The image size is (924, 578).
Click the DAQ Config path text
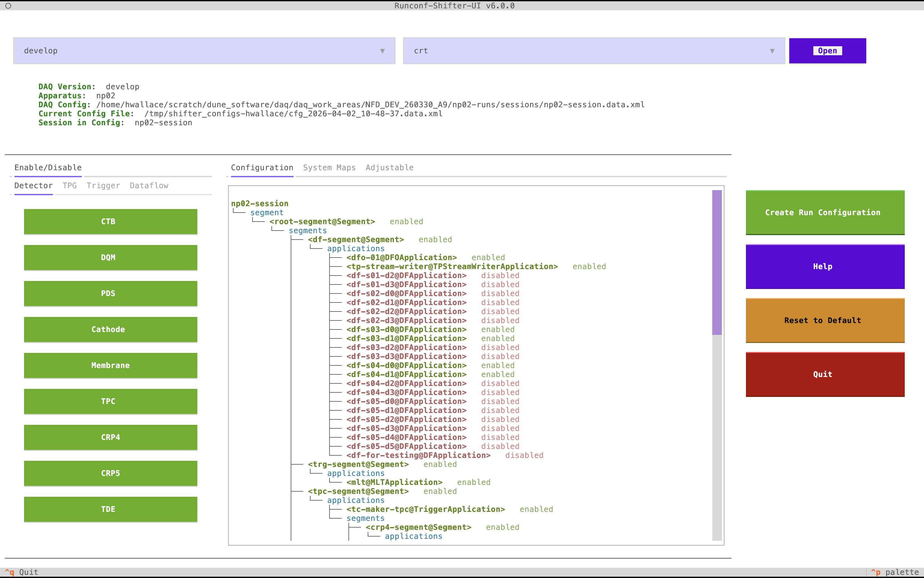[370, 105]
